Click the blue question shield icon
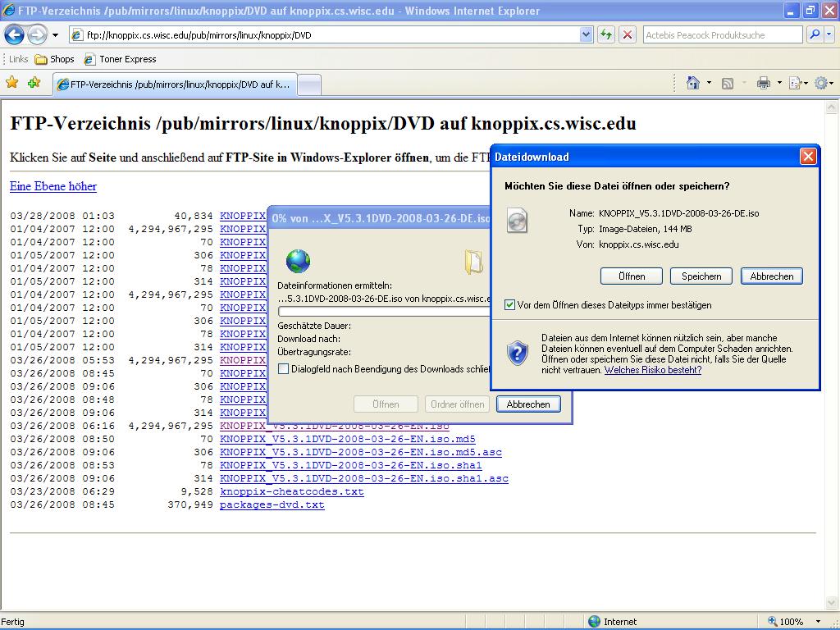 point(517,353)
